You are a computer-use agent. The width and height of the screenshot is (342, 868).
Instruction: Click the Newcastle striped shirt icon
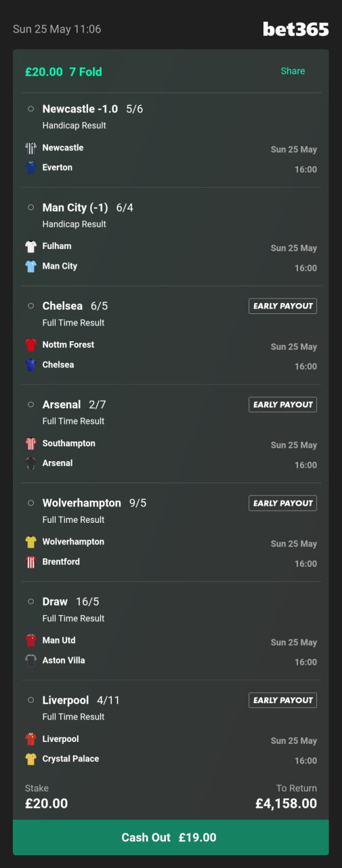tap(30, 149)
